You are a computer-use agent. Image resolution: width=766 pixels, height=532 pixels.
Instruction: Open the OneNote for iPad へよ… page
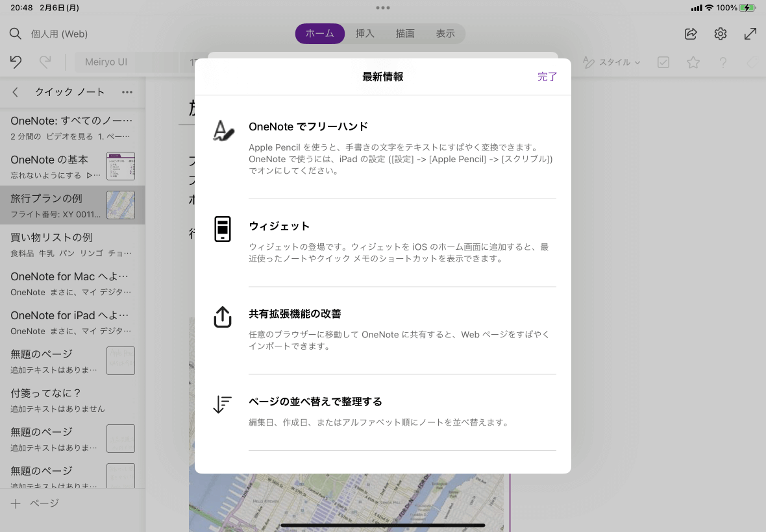click(72, 322)
